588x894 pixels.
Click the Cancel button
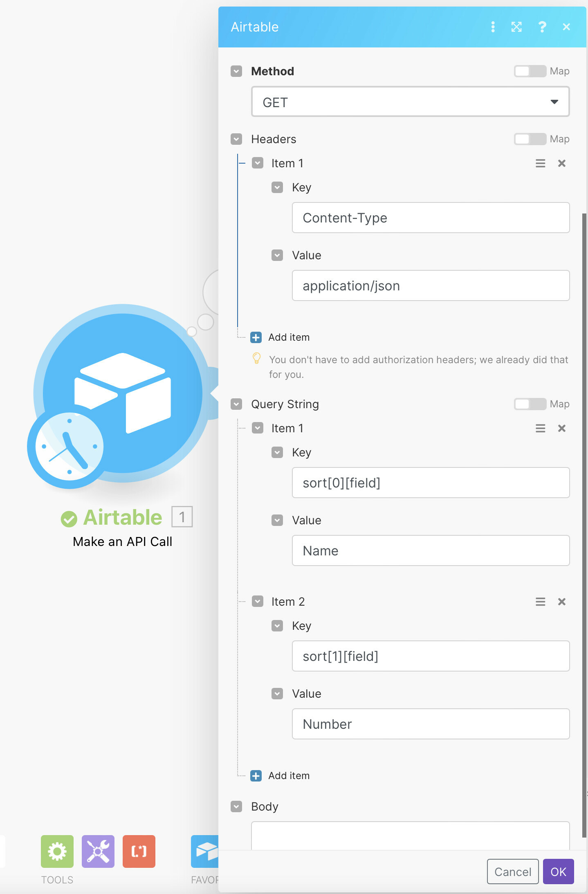pos(513,872)
